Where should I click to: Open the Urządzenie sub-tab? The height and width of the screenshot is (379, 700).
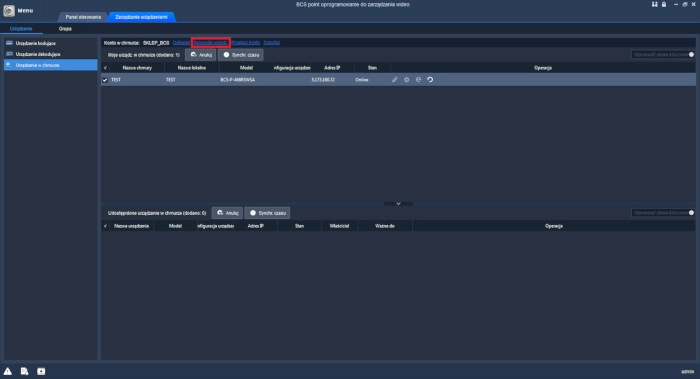[x=21, y=29]
